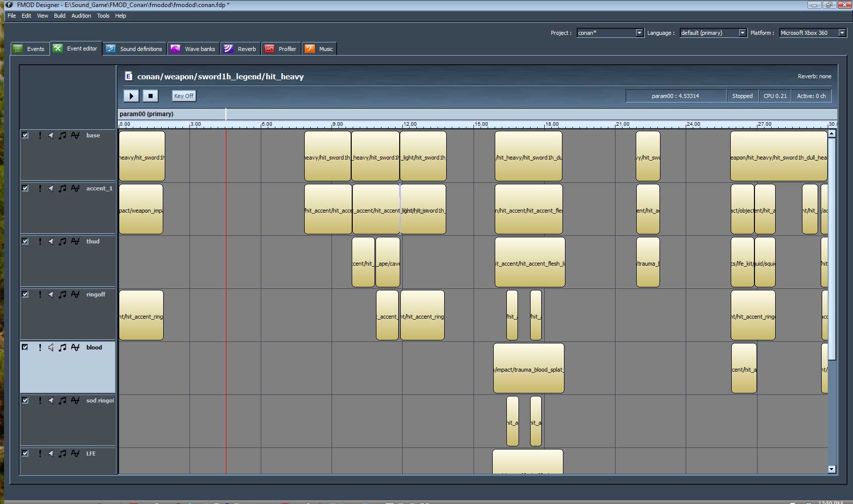
Task: Click the Key Off button
Action: tap(183, 96)
